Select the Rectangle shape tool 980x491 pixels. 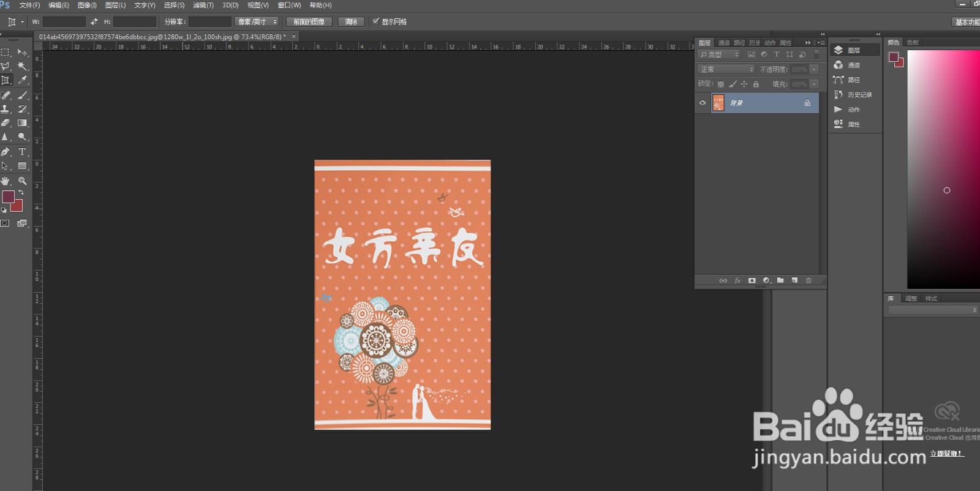pyautogui.click(x=22, y=166)
